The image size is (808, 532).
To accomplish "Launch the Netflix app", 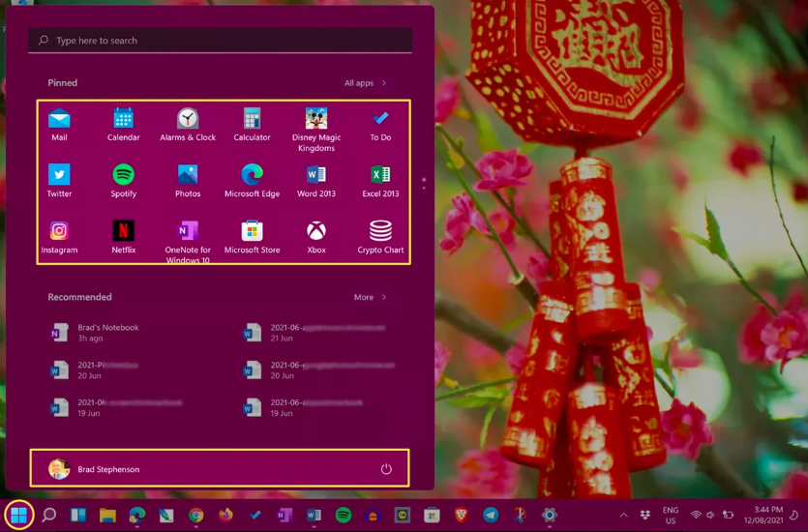I will 123,237.
